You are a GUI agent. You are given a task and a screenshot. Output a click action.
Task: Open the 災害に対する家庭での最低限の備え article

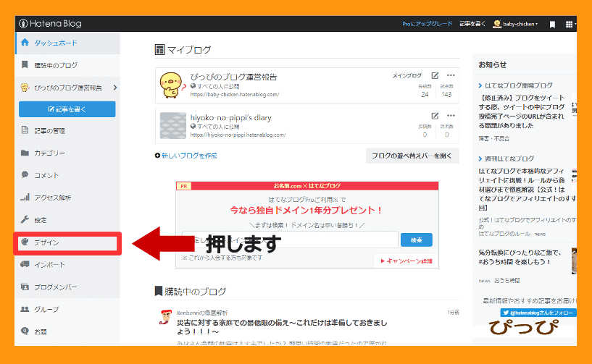(x=282, y=327)
